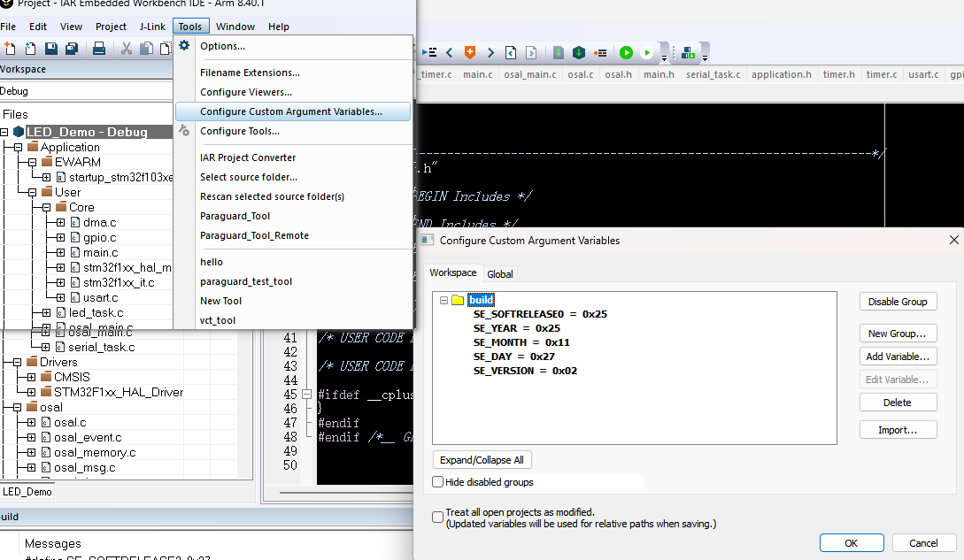
Task: Click the Navigate Forward page icon
Action: click(x=531, y=52)
